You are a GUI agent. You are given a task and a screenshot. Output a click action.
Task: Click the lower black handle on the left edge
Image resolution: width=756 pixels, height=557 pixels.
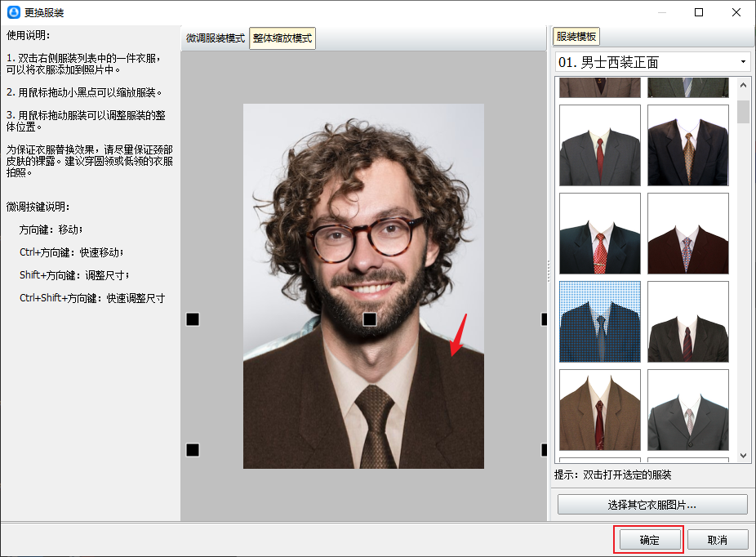click(x=193, y=450)
